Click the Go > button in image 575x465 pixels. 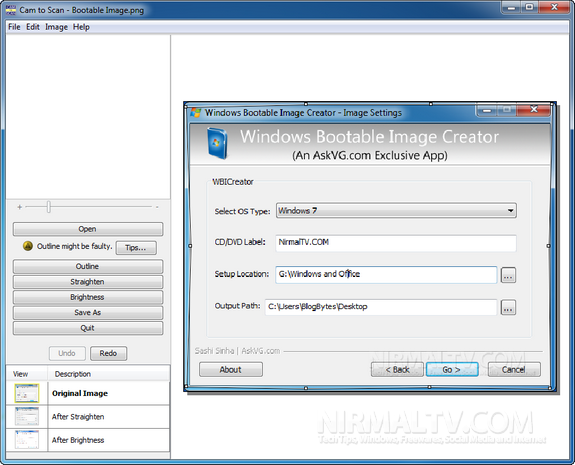[x=452, y=369]
